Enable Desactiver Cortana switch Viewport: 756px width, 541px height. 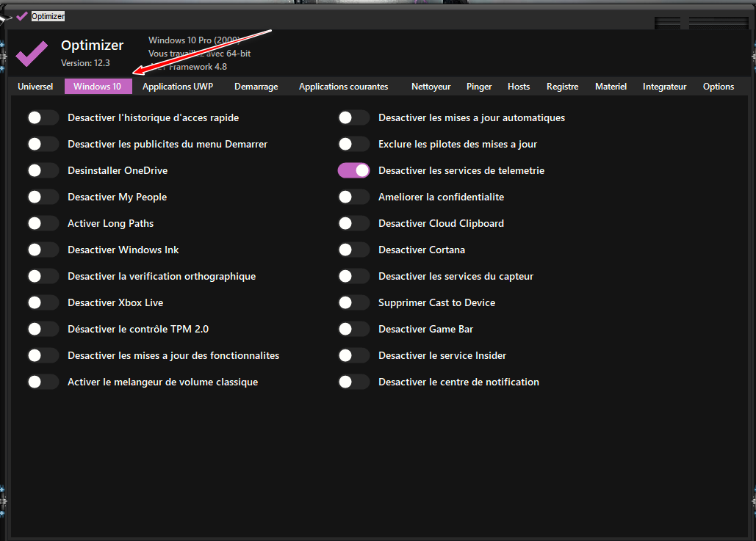[x=353, y=250]
